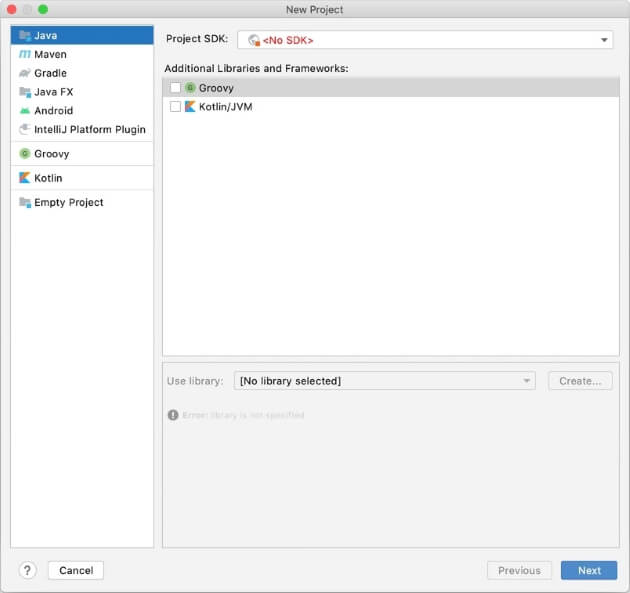Screen dimensions: 630x593
Task: Expand the Use library combo box
Action: click(x=384, y=381)
